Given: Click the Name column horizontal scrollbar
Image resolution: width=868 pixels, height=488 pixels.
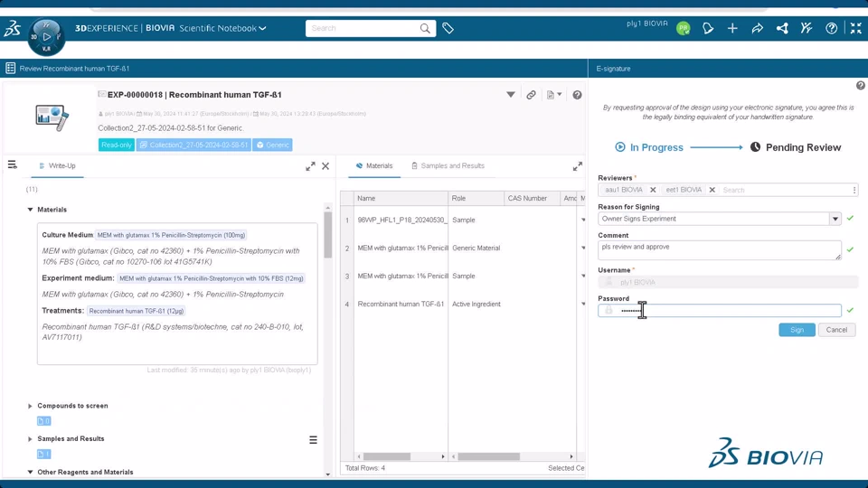Looking at the screenshot, I should click(x=387, y=456).
